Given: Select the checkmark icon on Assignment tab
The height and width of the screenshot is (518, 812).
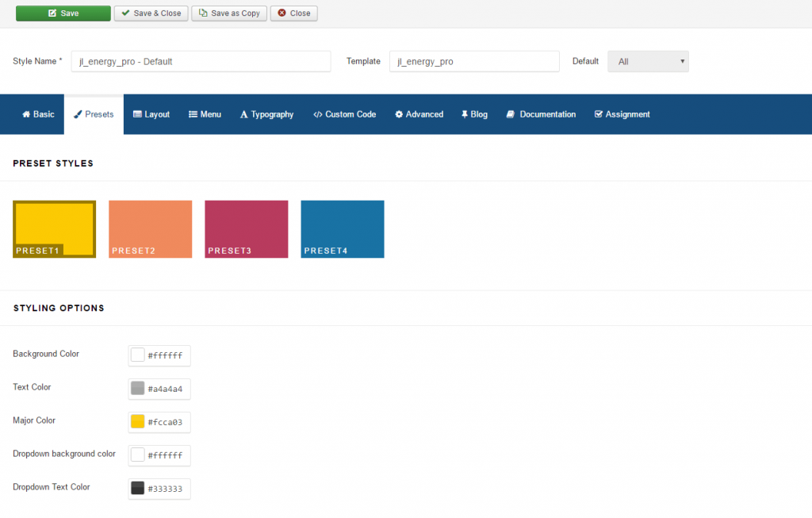Looking at the screenshot, I should click(597, 113).
